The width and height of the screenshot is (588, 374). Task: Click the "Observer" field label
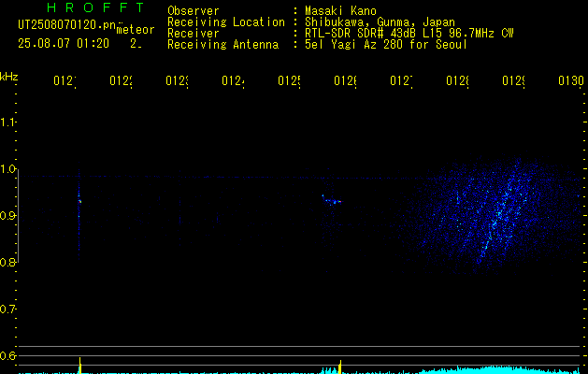pos(194,11)
